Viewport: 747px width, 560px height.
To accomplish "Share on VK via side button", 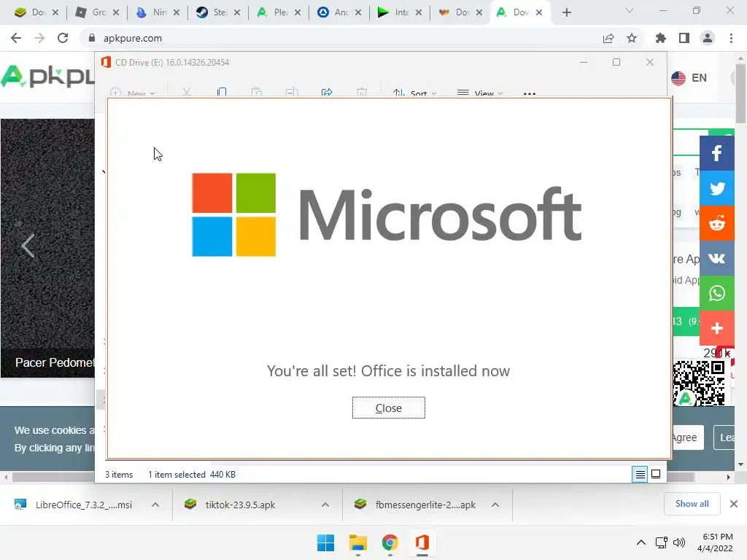I will [x=716, y=258].
